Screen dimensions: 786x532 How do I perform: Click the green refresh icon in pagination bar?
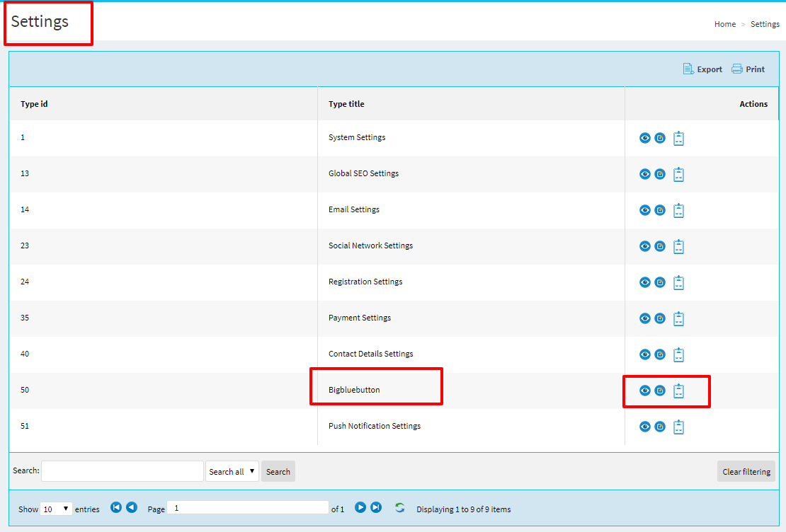click(400, 507)
